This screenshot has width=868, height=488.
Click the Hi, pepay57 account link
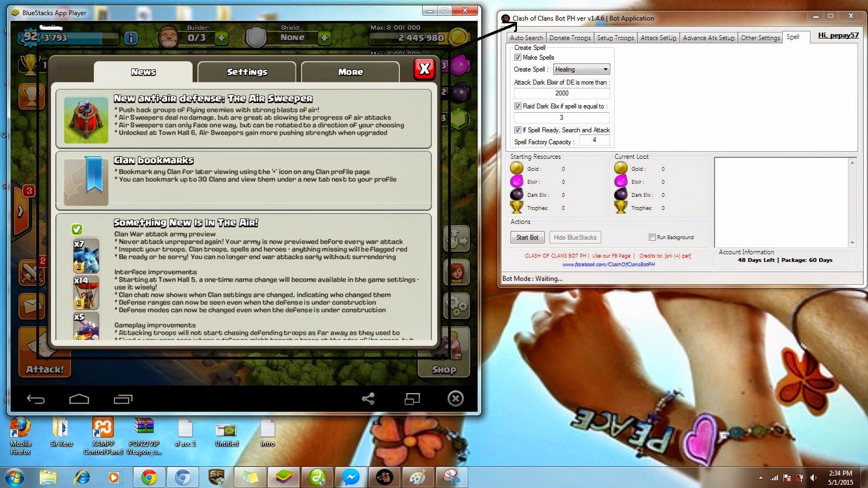tap(838, 35)
